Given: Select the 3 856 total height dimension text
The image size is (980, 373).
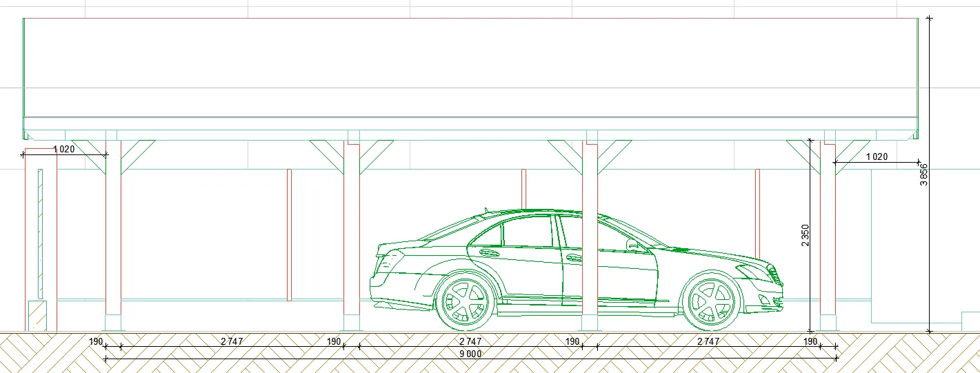Looking at the screenshot, I should [924, 175].
